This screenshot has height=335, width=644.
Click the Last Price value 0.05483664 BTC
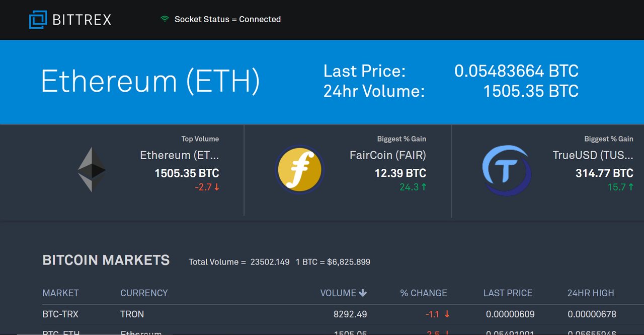pos(516,71)
